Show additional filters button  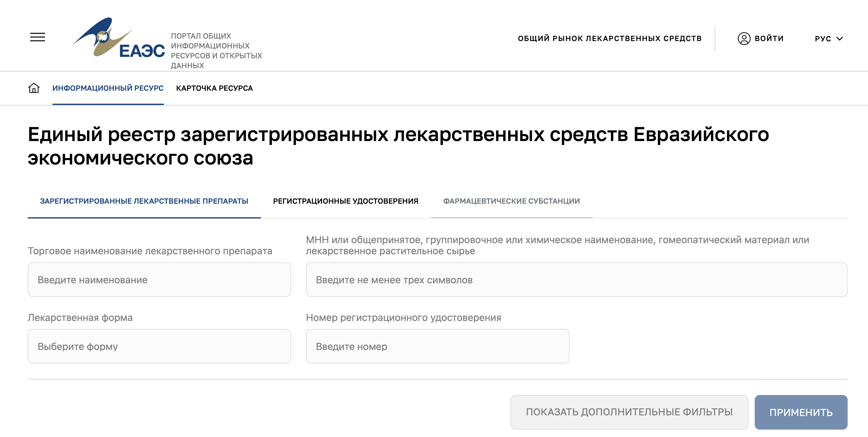pos(629,412)
